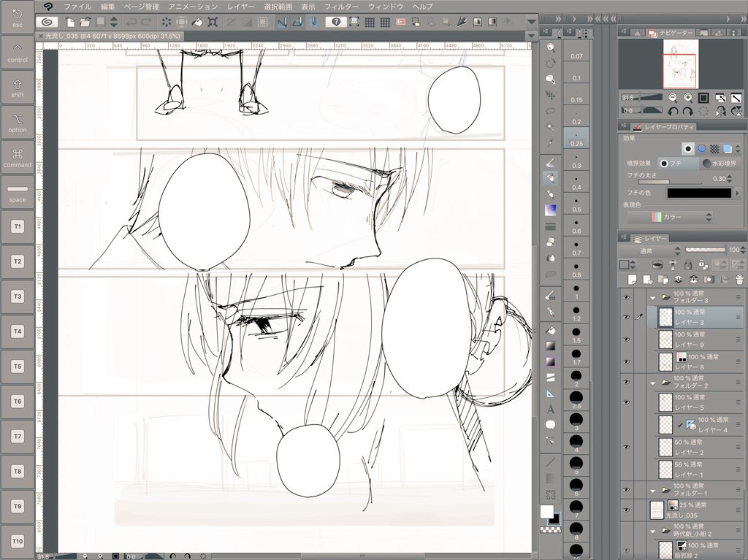Image resolution: width=748 pixels, height=560 pixels.
Task: Tap the command modifier edge key
Action: click(18, 158)
